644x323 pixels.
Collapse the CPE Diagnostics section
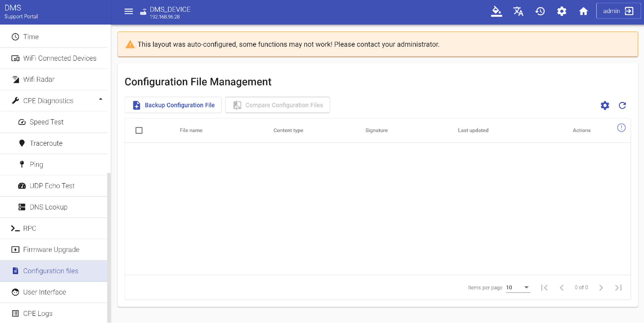point(101,100)
